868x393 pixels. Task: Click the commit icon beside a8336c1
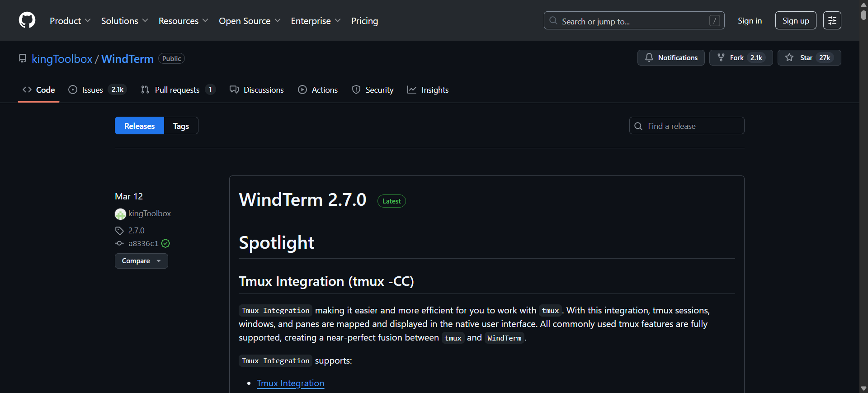pos(119,243)
